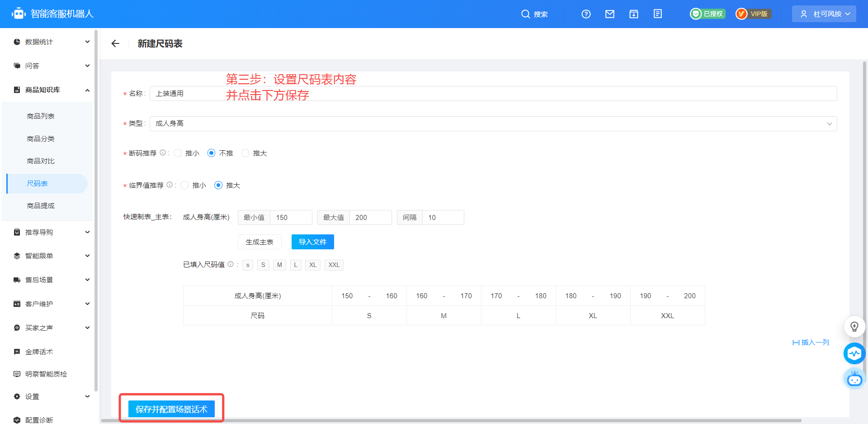Viewport: 868px width, 424px height.
Task: Select 推小 for 断码推荐
Action: tap(178, 153)
